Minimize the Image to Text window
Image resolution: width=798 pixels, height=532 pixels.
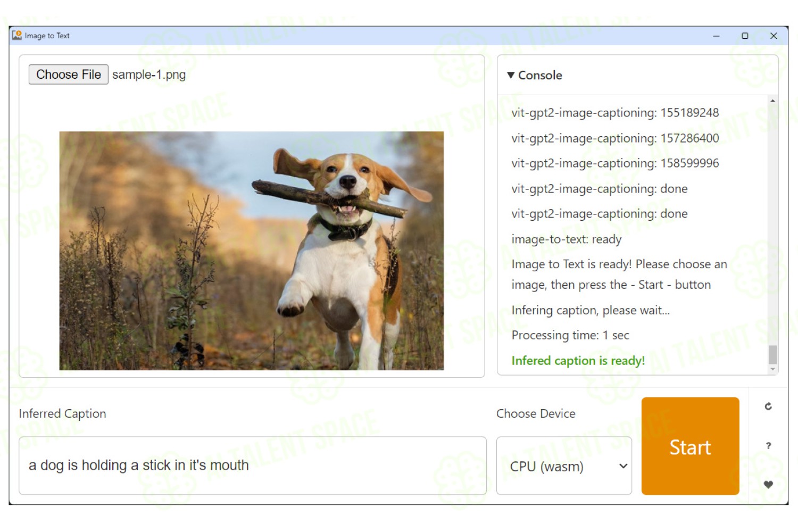(717, 36)
